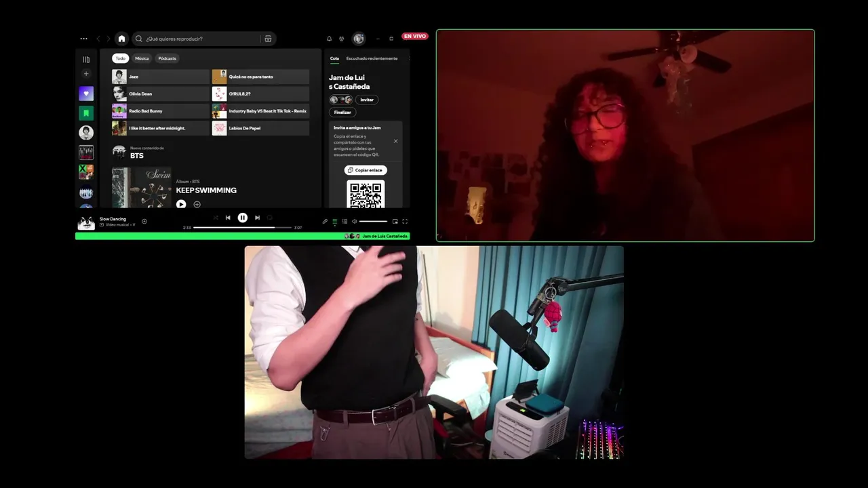This screenshot has height=488, width=868.
Task: Click the Home icon
Action: [121, 39]
